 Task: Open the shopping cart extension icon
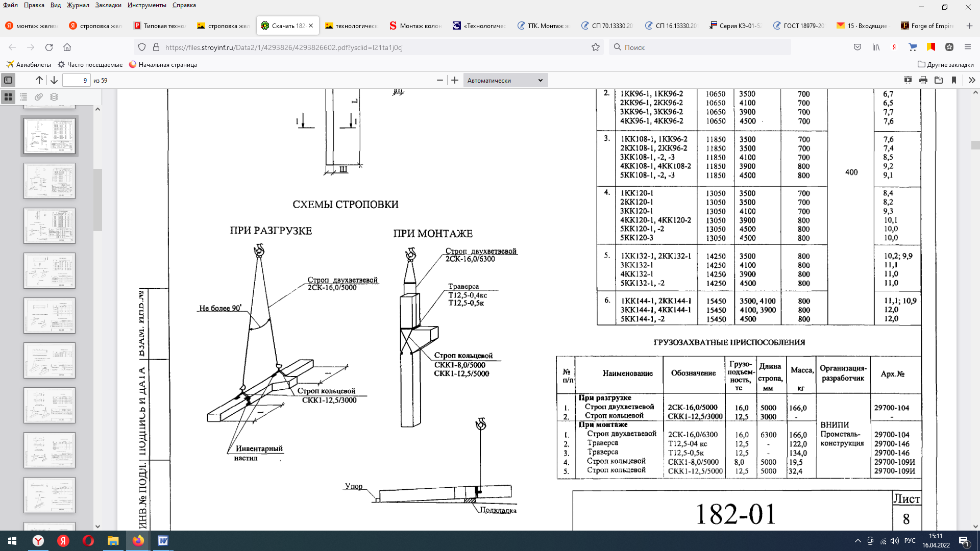click(x=913, y=47)
